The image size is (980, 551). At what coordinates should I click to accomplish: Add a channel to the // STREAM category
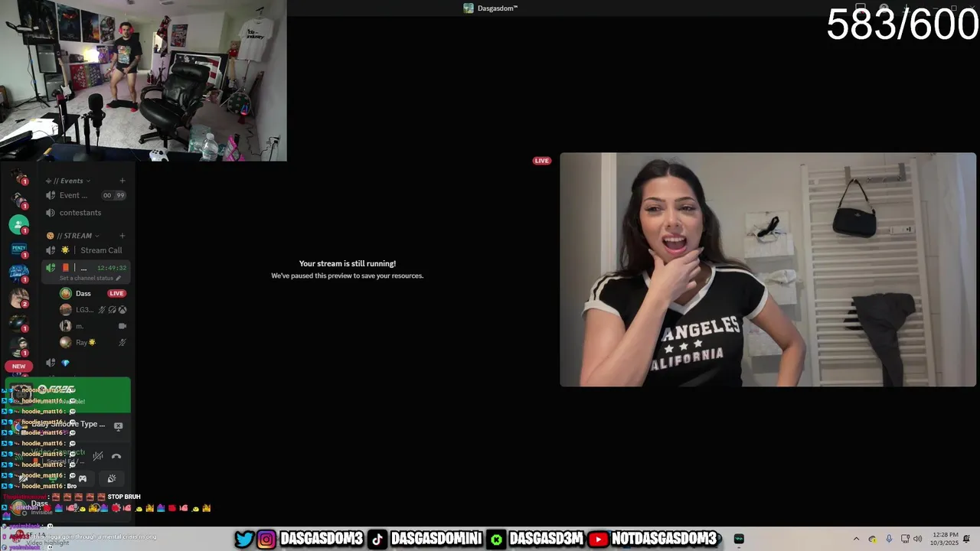[122, 236]
